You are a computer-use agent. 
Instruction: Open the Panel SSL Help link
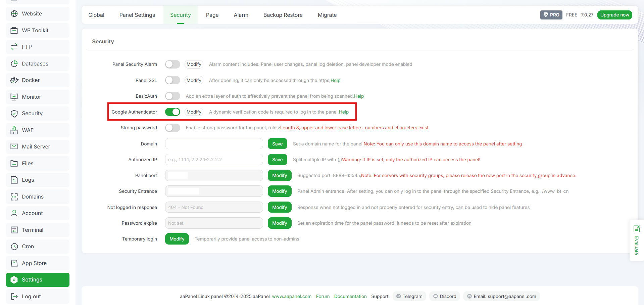pos(336,80)
